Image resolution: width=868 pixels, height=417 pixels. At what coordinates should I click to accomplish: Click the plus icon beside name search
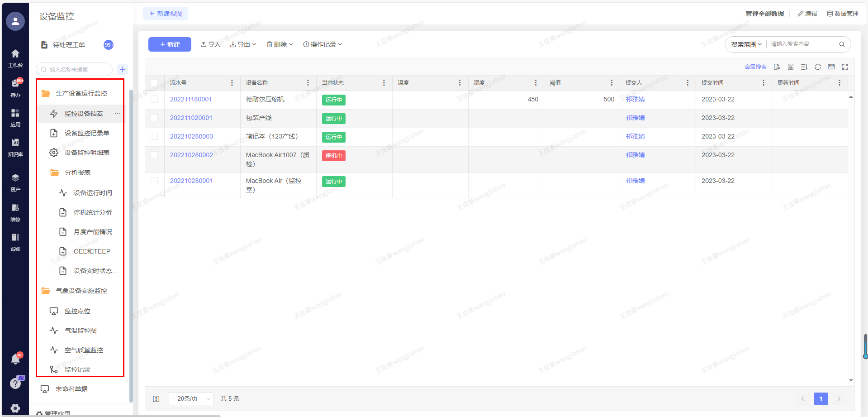point(122,69)
